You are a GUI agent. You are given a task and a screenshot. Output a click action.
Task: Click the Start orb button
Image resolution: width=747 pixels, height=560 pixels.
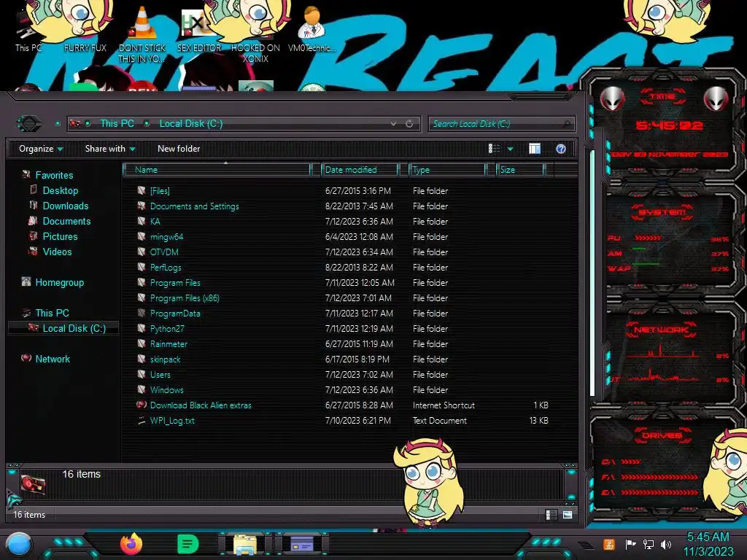click(x=18, y=545)
